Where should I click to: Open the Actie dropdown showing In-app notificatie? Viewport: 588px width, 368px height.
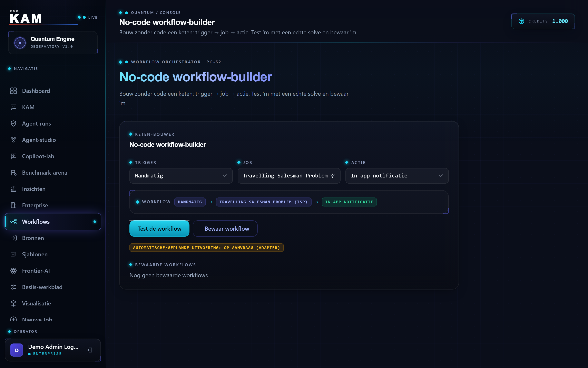click(397, 176)
